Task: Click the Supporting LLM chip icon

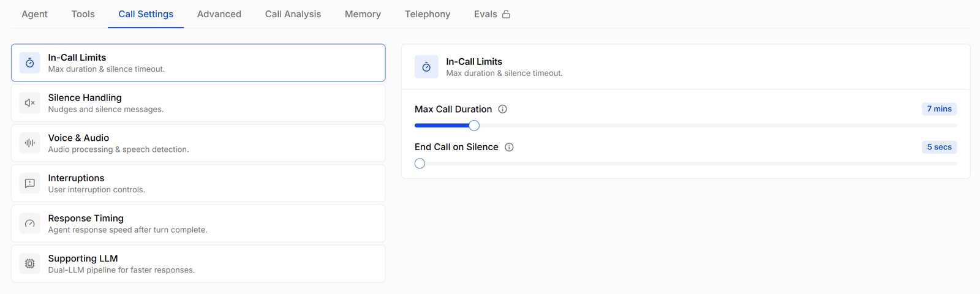Action: (29, 264)
